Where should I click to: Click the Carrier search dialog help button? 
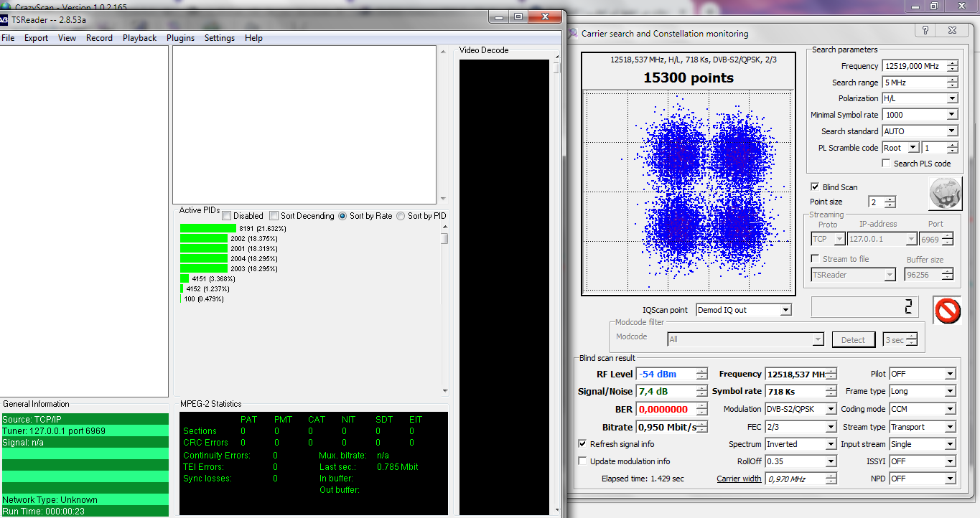tap(927, 30)
